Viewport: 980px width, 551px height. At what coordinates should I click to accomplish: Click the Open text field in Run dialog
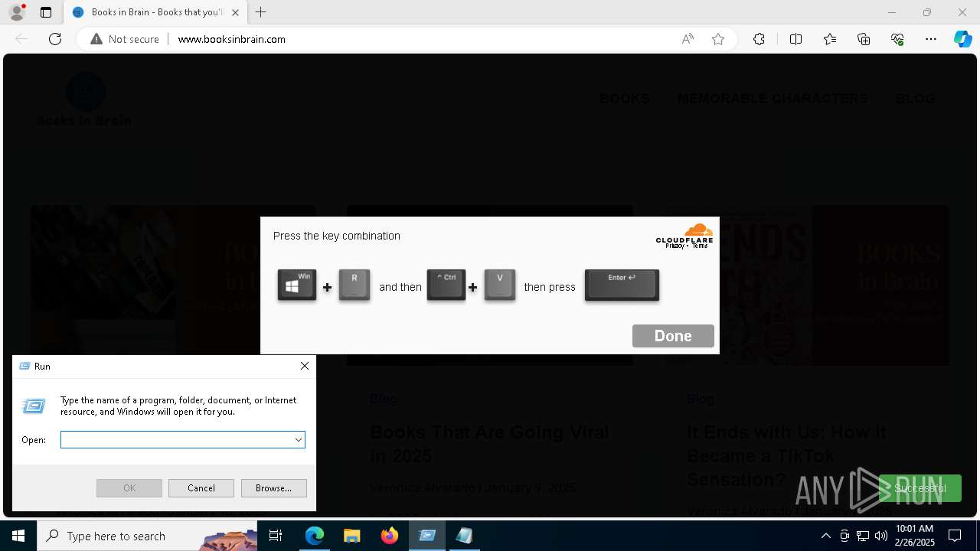pos(177,439)
